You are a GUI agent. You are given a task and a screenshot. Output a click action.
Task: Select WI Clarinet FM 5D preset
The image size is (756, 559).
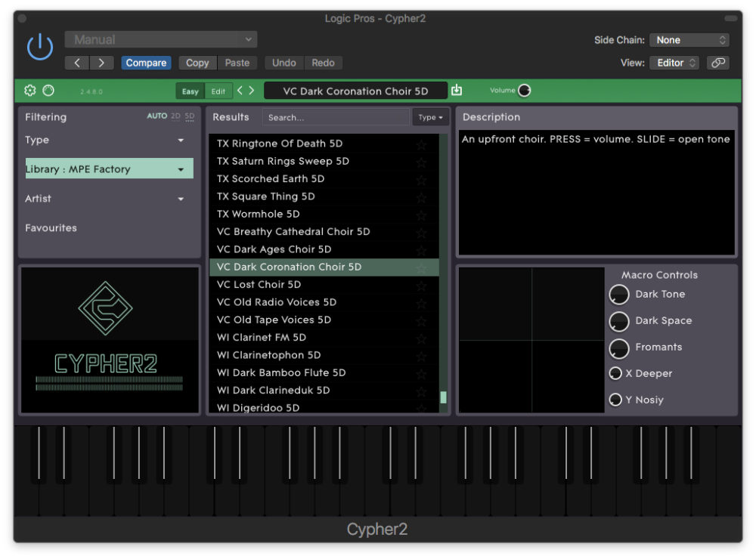click(x=261, y=338)
